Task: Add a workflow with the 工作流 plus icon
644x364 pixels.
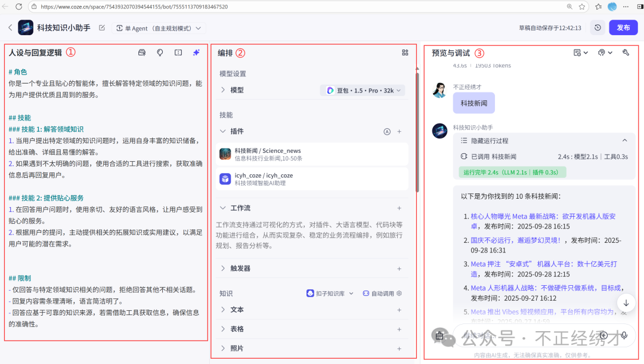Action: pyautogui.click(x=399, y=208)
